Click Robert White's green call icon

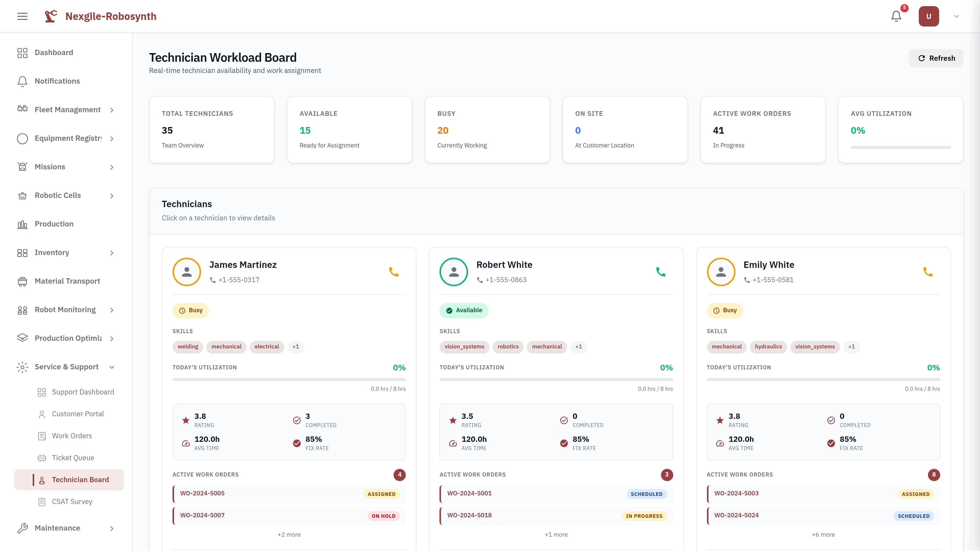(x=660, y=272)
